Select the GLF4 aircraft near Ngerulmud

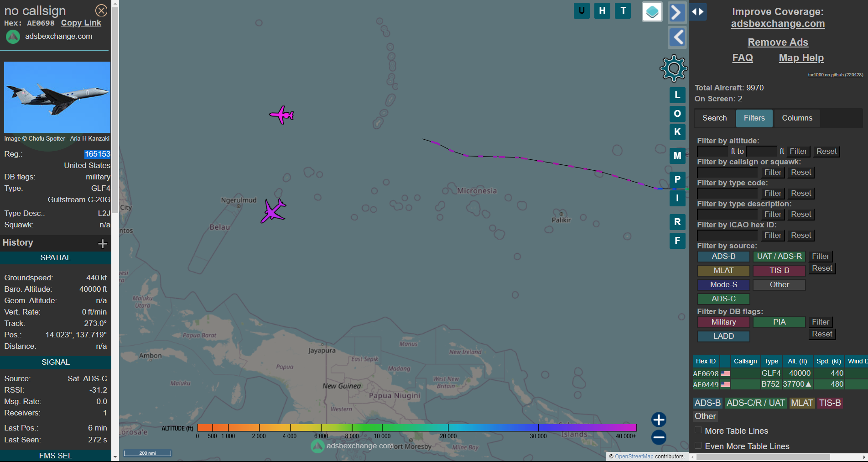273,211
